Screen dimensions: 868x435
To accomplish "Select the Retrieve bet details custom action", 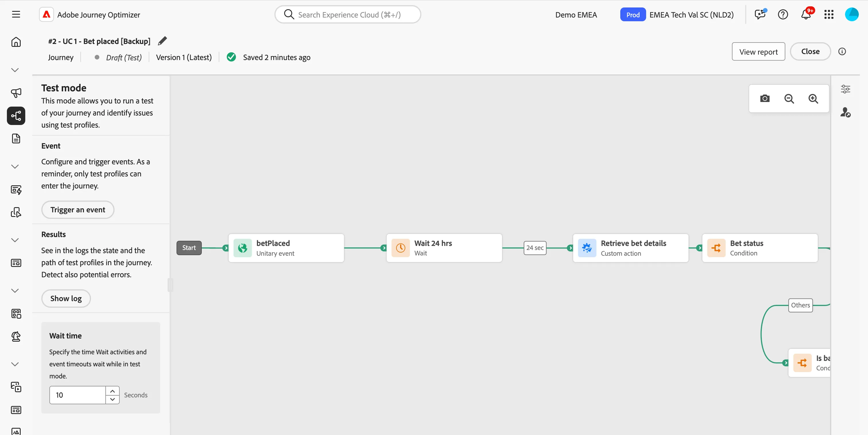I will point(630,248).
